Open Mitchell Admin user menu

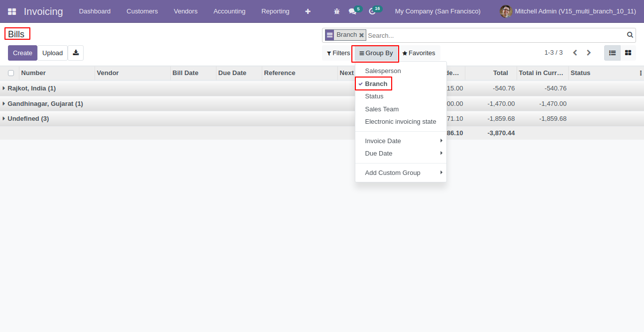click(x=568, y=11)
